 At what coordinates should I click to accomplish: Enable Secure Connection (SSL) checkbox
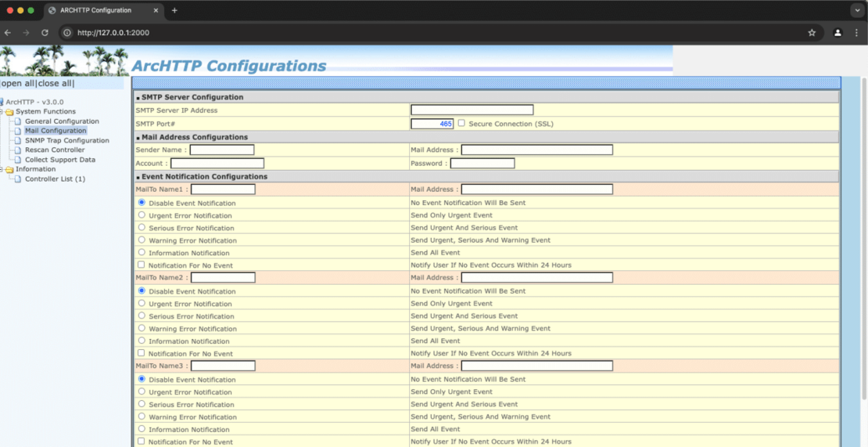[461, 123]
